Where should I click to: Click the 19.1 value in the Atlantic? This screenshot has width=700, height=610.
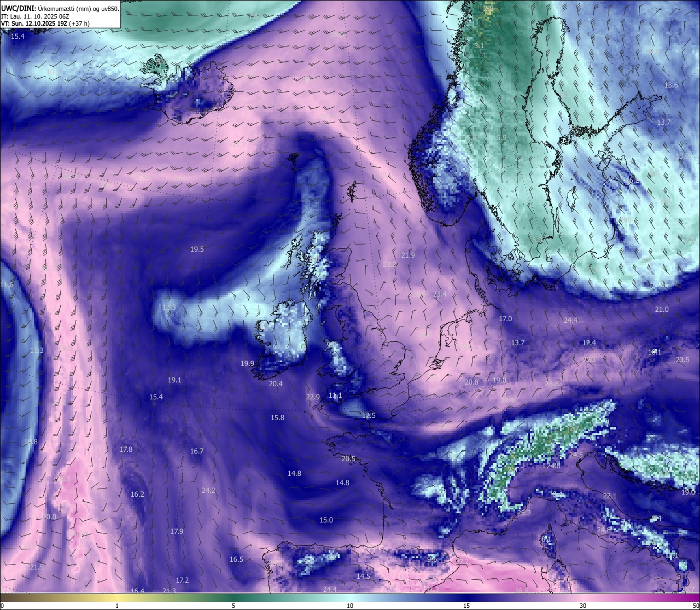pyautogui.click(x=174, y=380)
